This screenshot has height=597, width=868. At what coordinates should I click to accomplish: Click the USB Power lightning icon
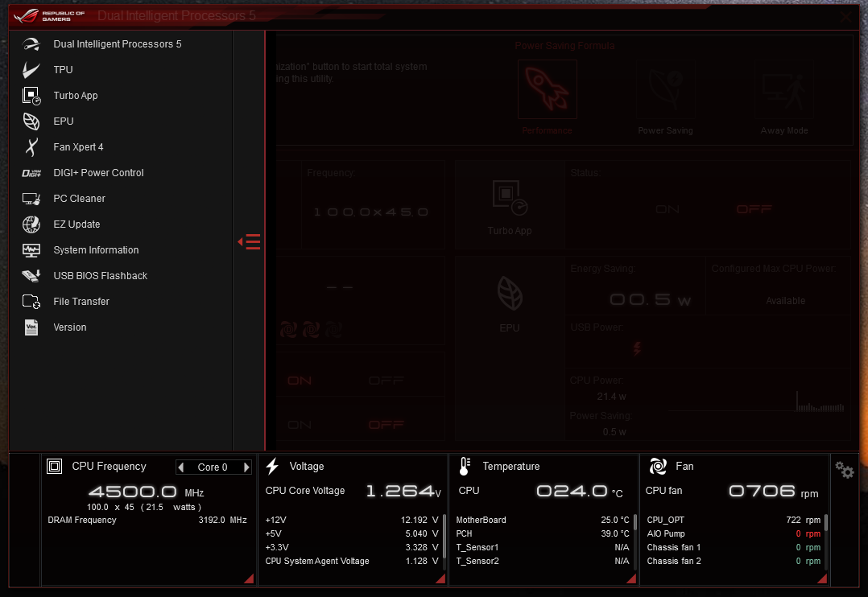coord(637,348)
